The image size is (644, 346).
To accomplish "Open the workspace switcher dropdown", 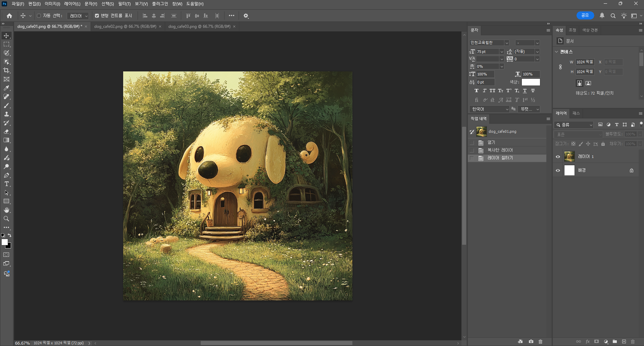I will click(x=636, y=16).
